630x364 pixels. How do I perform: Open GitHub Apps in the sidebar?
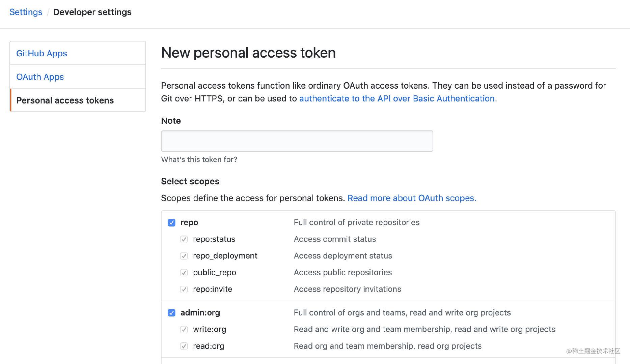click(x=78, y=53)
